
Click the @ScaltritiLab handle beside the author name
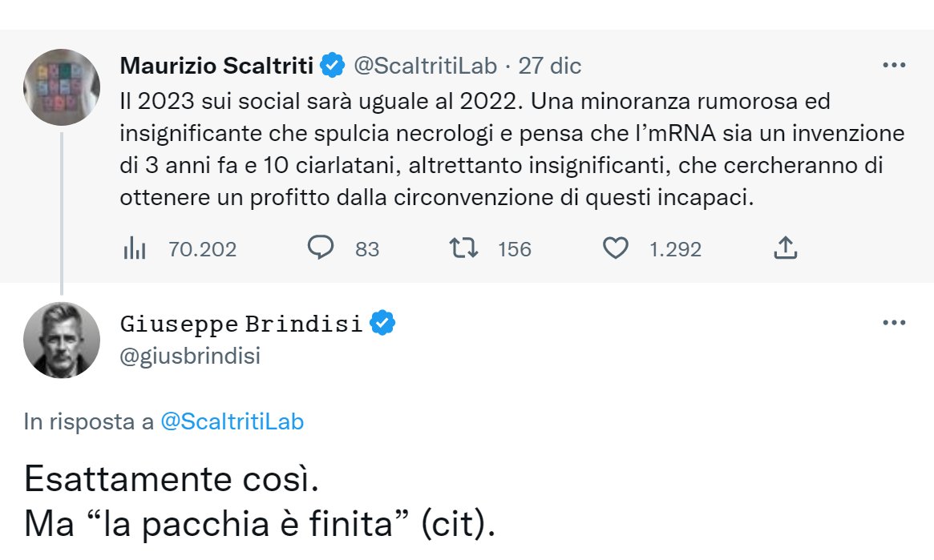point(425,66)
